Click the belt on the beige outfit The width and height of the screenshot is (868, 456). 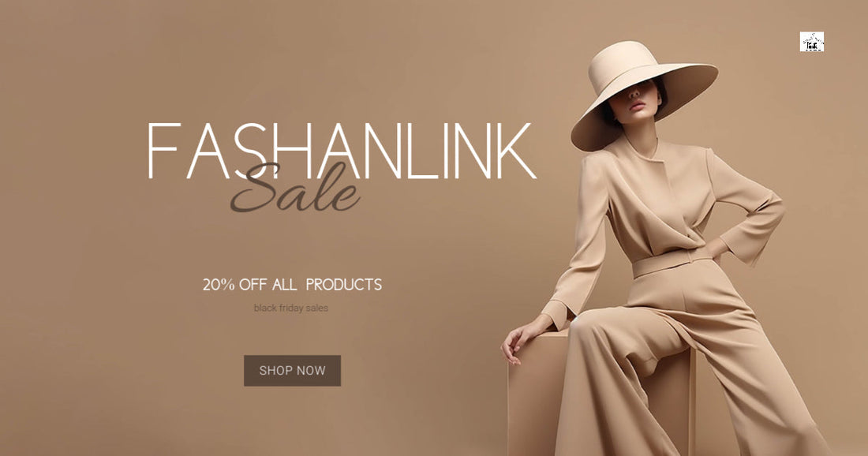click(671, 262)
